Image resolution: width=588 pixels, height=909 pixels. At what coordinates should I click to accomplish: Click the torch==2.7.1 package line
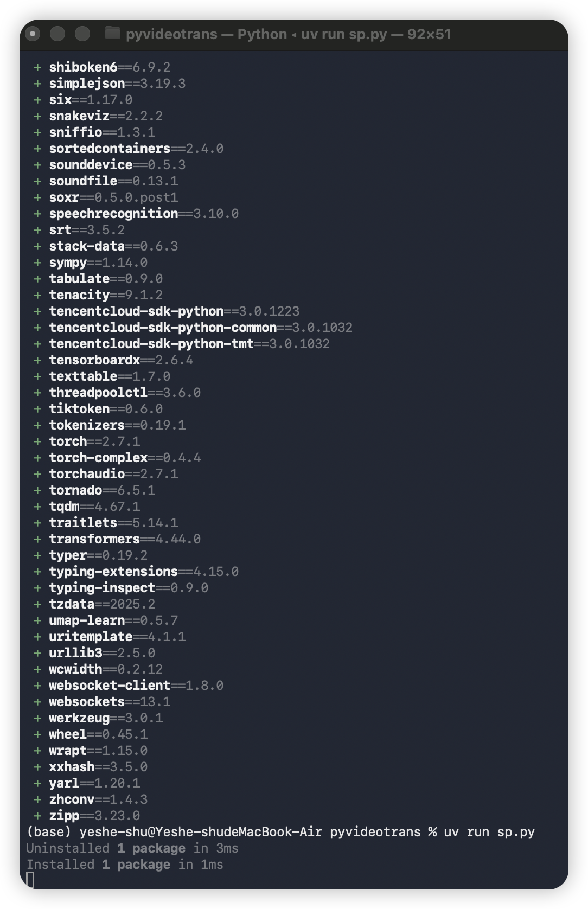point(94,441)
